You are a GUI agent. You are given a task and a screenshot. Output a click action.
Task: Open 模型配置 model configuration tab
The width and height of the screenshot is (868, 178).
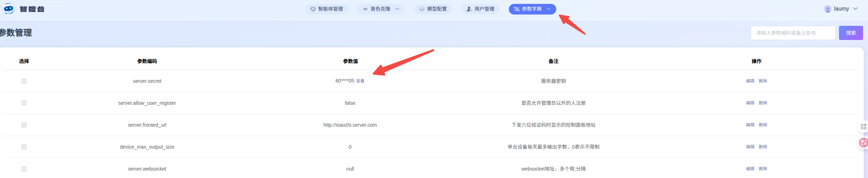[x=433, y=9]
